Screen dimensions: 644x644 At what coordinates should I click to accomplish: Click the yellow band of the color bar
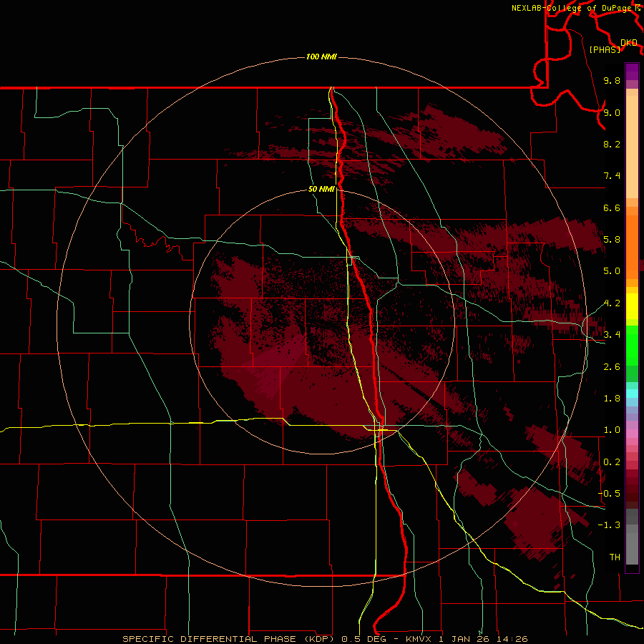[632, 306]
